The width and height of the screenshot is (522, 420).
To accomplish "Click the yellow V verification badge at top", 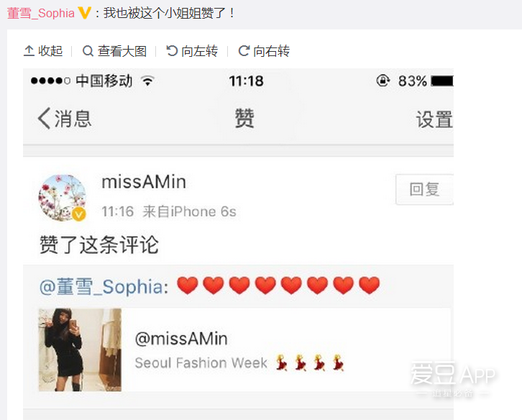I will pos(84,13).
